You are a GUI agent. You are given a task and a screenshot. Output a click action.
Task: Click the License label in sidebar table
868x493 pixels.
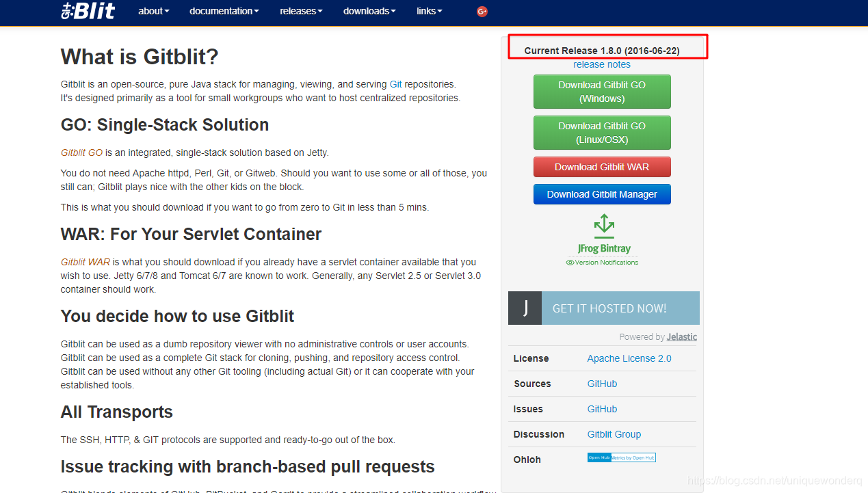[x=531, y=358]
